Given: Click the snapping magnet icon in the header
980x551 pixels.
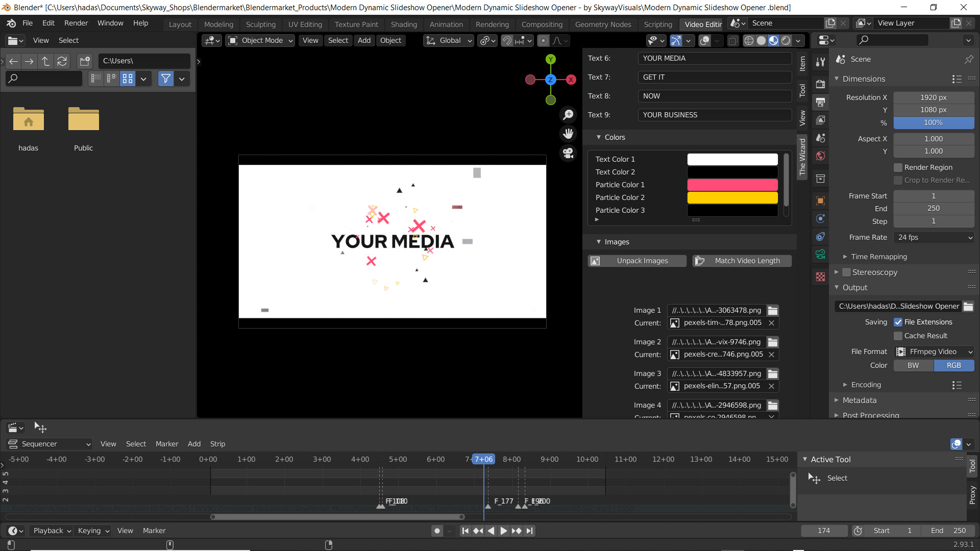Looking at the screenshot, I should coord(507,40).
